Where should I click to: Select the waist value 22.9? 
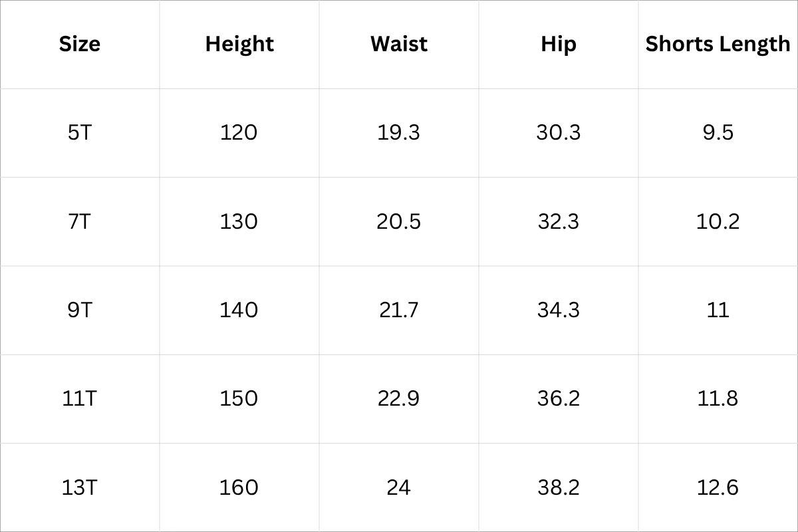(398, 398)
